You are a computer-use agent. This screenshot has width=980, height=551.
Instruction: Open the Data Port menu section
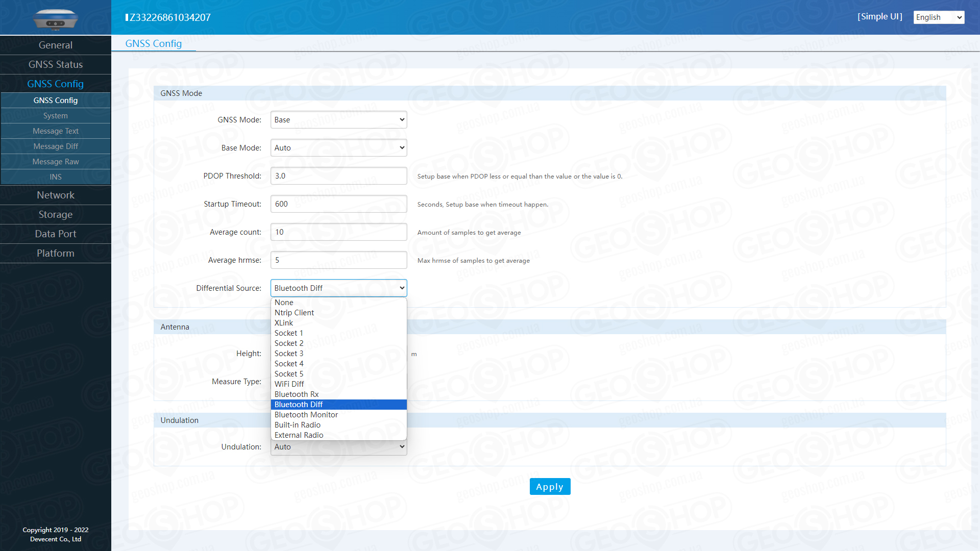[55, 234]
